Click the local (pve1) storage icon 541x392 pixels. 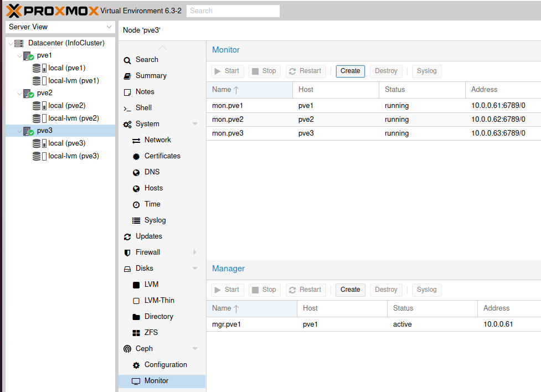pos(39,68)
